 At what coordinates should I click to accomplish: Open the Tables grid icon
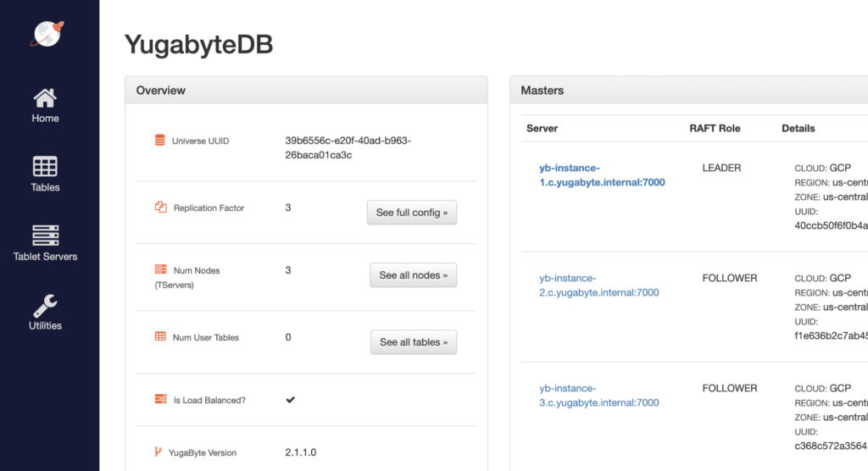click(x=45, y=167)
